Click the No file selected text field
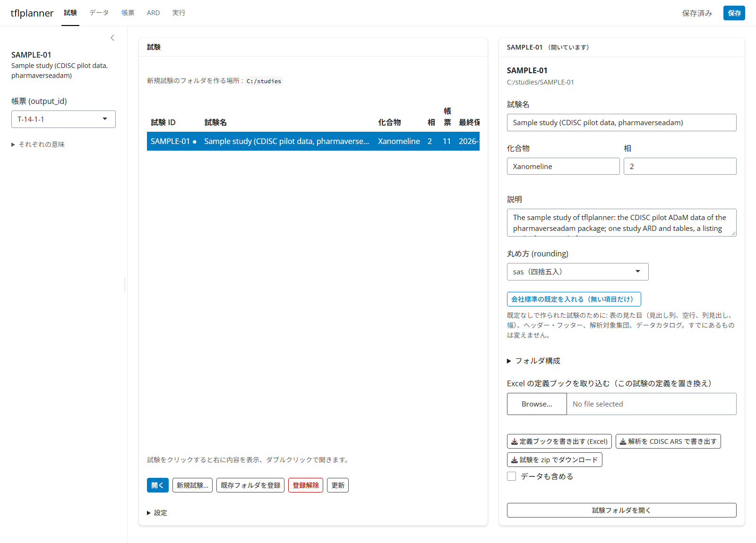Viewport: 756px width, 543px height. 652,404
